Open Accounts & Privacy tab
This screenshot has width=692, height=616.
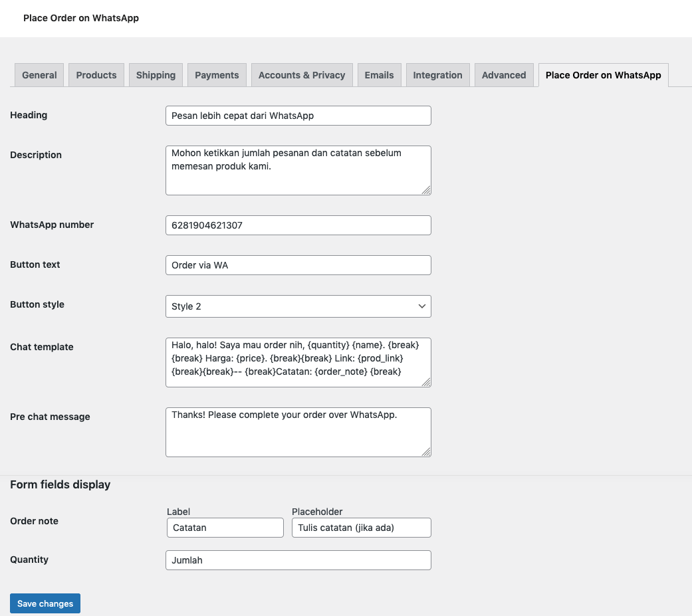[302, 75]
